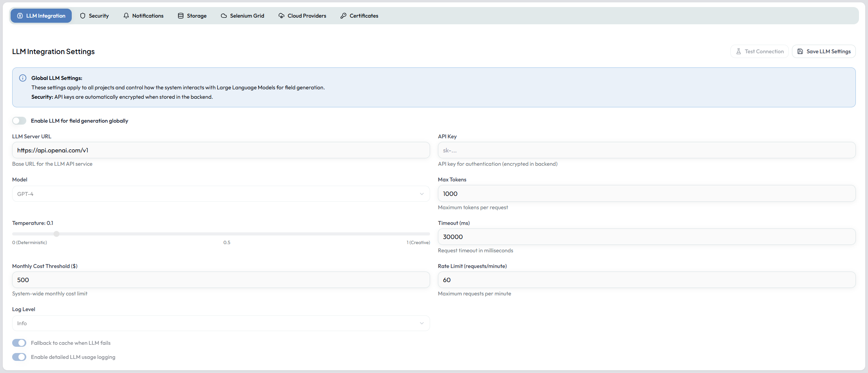Click 'Maximum tokens per request' hint text
The width and height of the screenshot is (868, 373).
click(473, 207)
